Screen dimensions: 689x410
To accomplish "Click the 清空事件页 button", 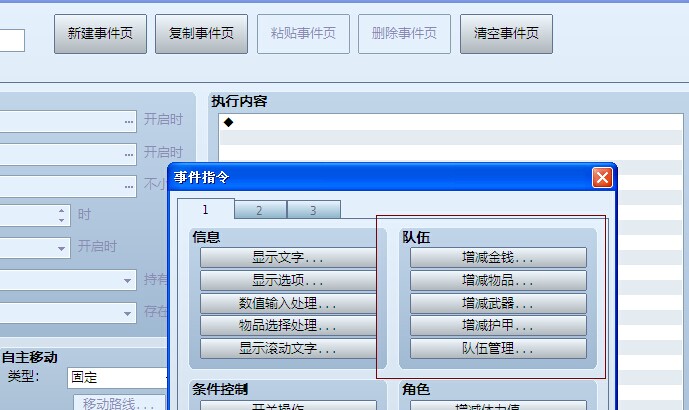I will pos(506,34).
